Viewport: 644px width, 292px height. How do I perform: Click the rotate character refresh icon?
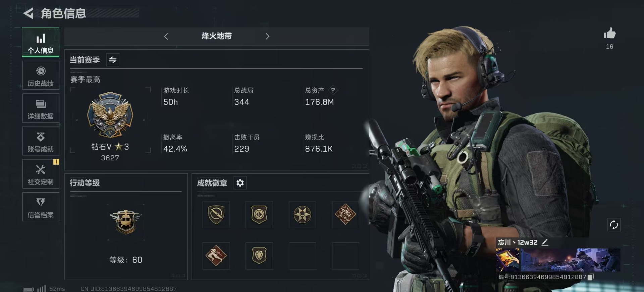614,225
